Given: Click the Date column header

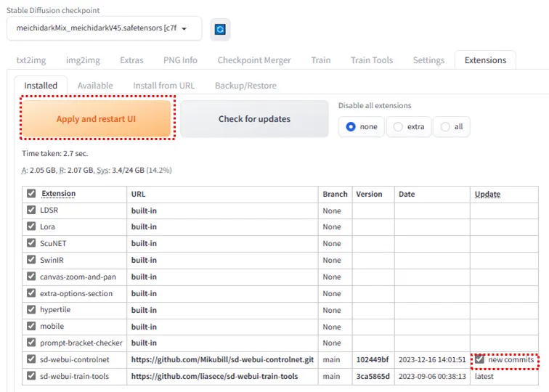Looking at the screenshot, I should (407, 195).
